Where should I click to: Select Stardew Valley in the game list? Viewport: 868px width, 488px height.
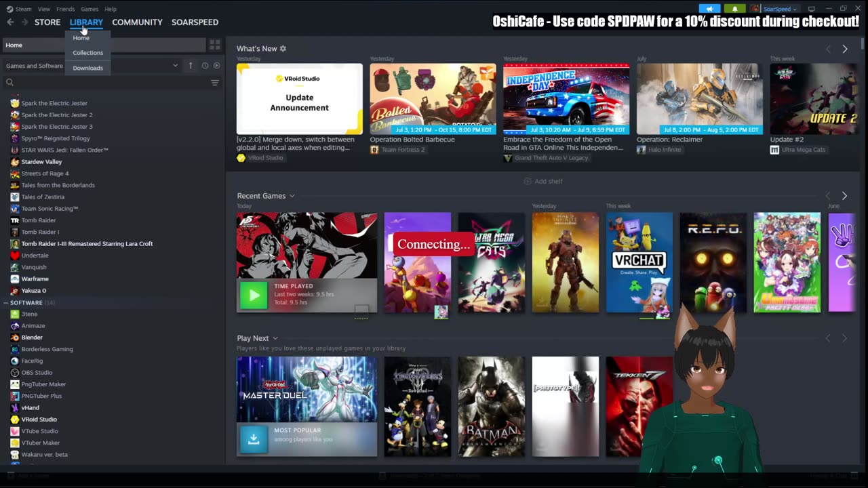(x=41, y=162)
